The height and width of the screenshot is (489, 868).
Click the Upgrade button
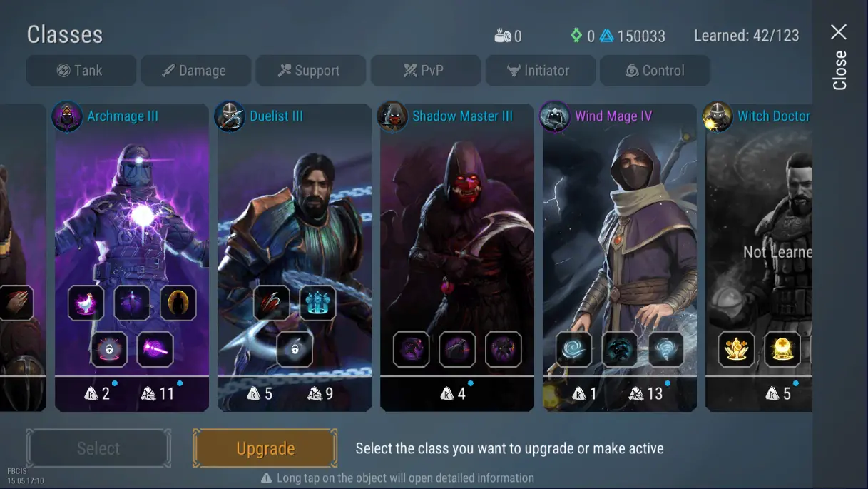point(265,448)
